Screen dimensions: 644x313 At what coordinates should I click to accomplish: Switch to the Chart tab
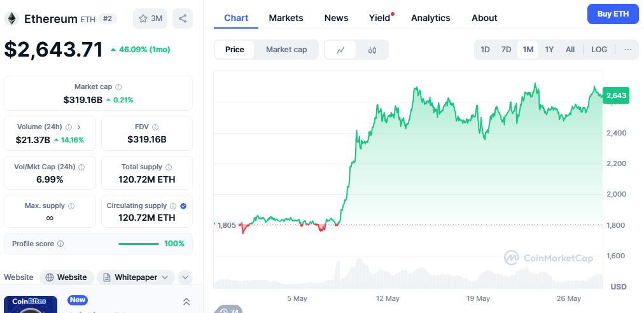236,18
